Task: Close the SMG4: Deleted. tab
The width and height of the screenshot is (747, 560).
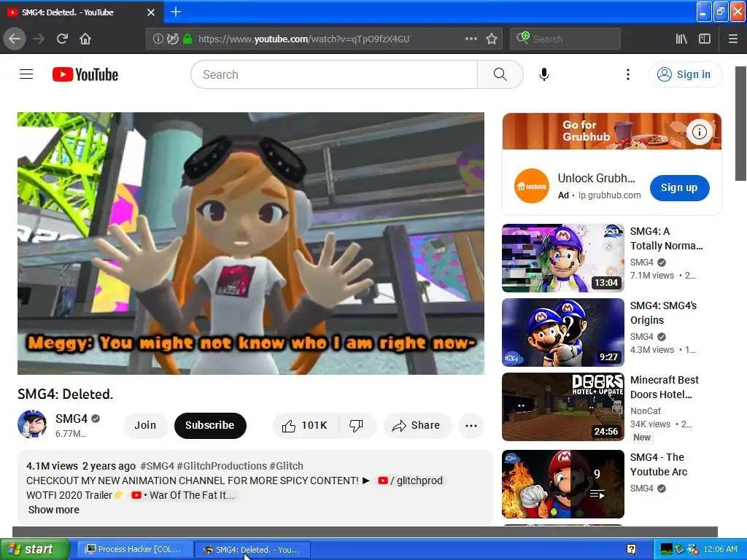Action: pyautogui.click(x=151, y=12)
